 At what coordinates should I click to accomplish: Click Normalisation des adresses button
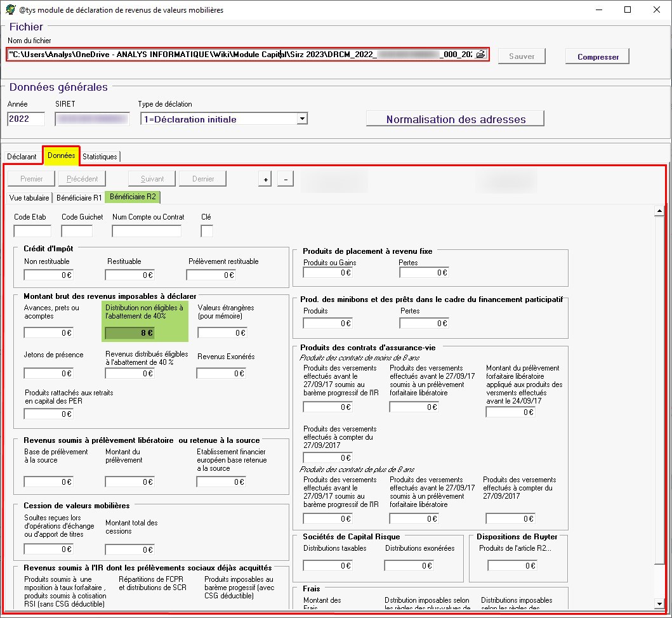point(455,119)
